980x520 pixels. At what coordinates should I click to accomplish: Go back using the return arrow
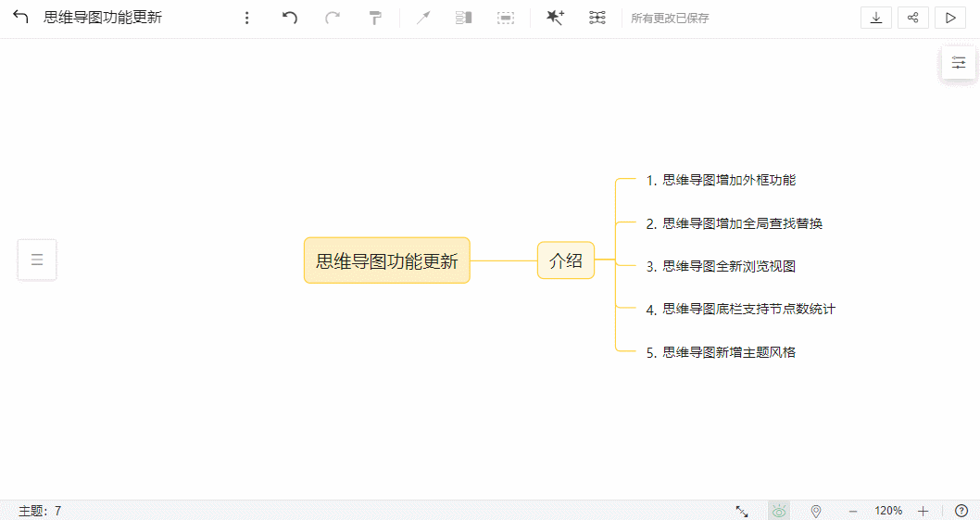pos(20,17)
